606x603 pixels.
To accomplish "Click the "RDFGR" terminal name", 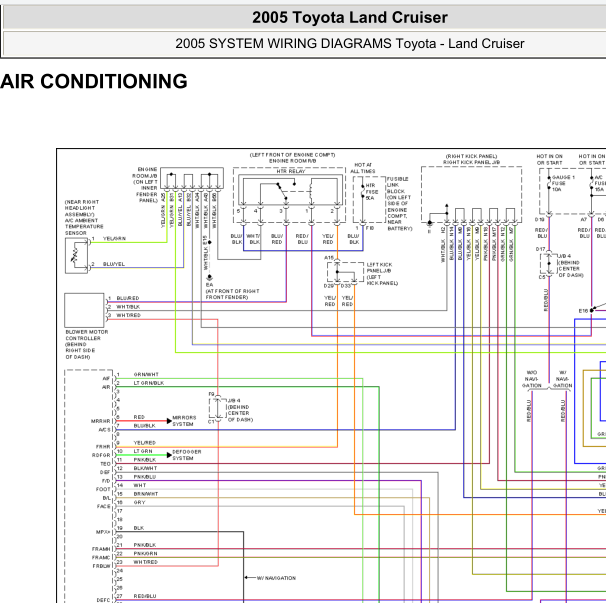I will [x=101, y=455].
